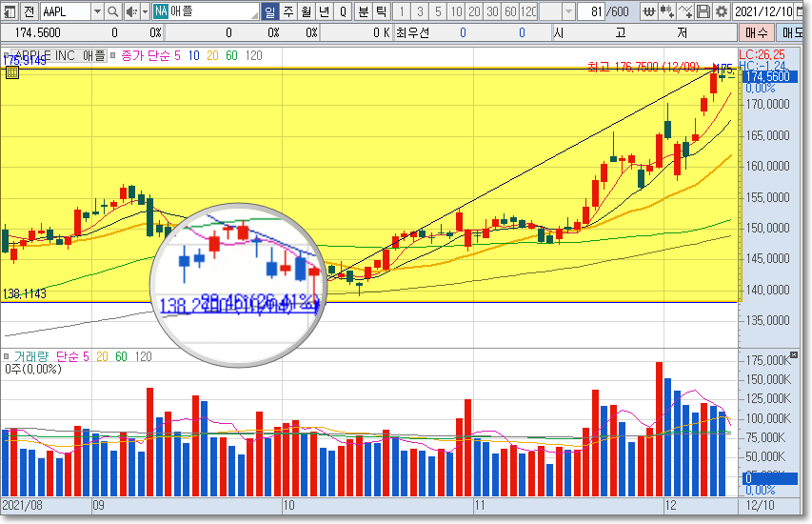Click the small grid icon on chart

(x=11, y=72)
